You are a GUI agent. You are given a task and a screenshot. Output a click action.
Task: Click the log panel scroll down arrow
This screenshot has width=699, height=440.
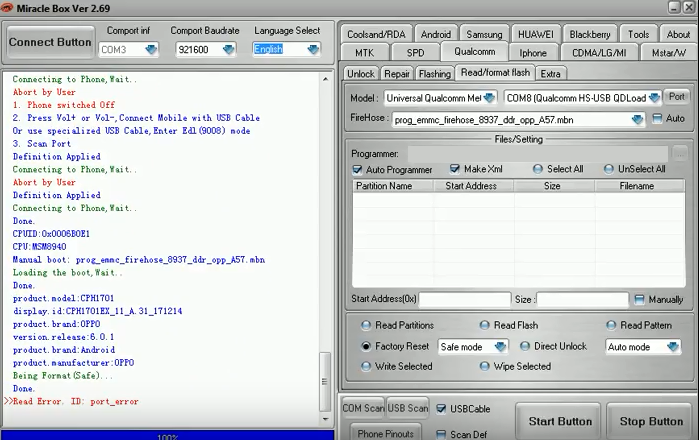pyautogui.click(x=325, y=419)
